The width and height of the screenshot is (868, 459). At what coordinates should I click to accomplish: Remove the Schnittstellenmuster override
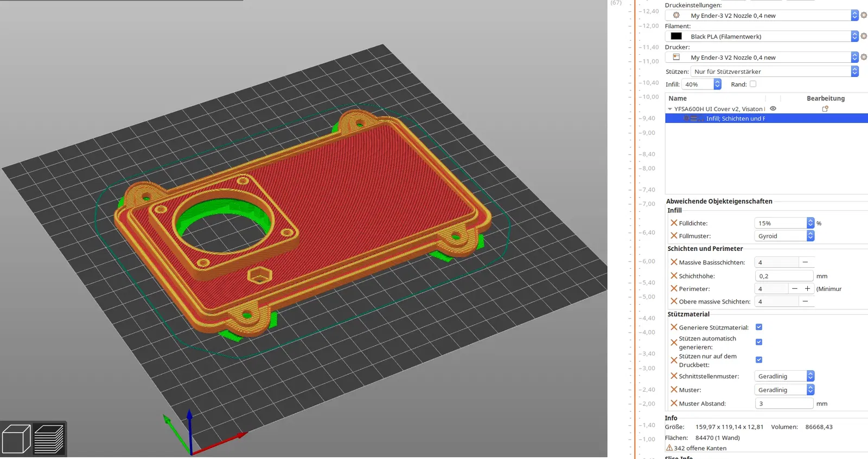(x=674, y=376)
